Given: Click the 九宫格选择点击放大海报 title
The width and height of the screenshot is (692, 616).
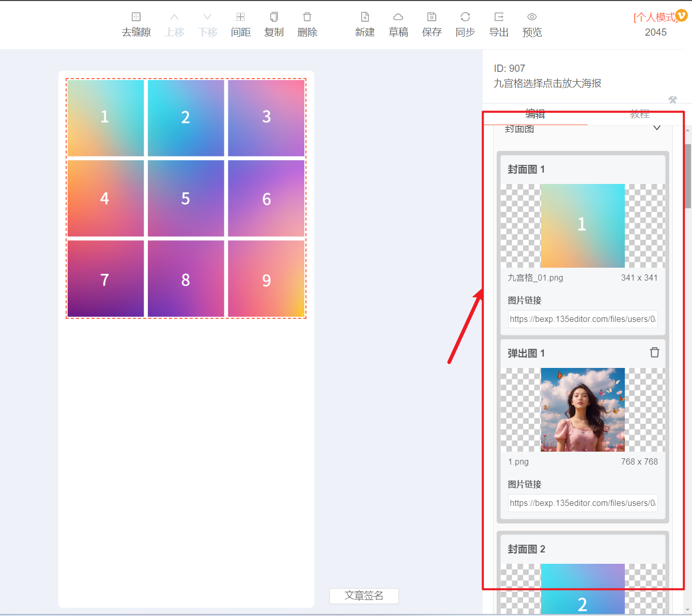Looking at the screenshot, I should [x=547, y=83].
